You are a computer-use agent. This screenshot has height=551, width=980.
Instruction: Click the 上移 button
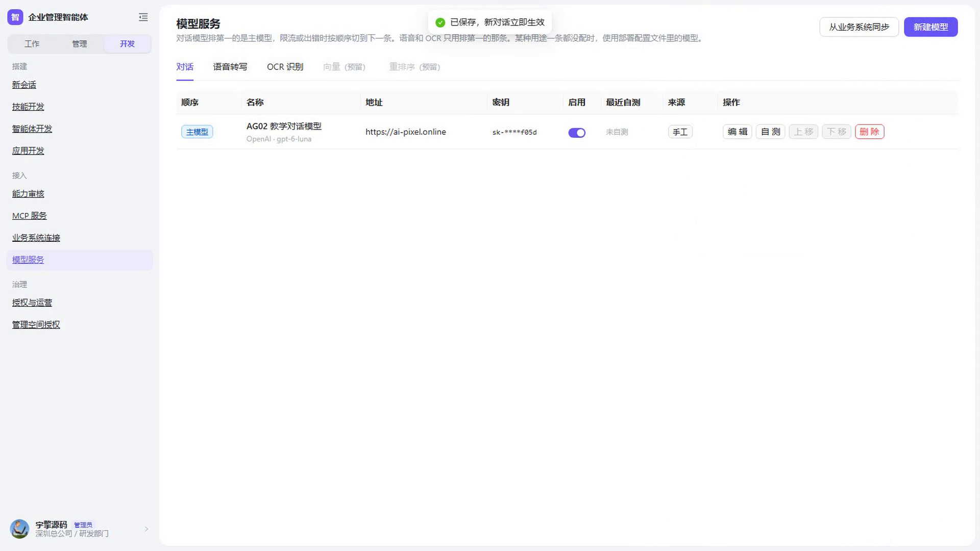click(x=803, y=132)
